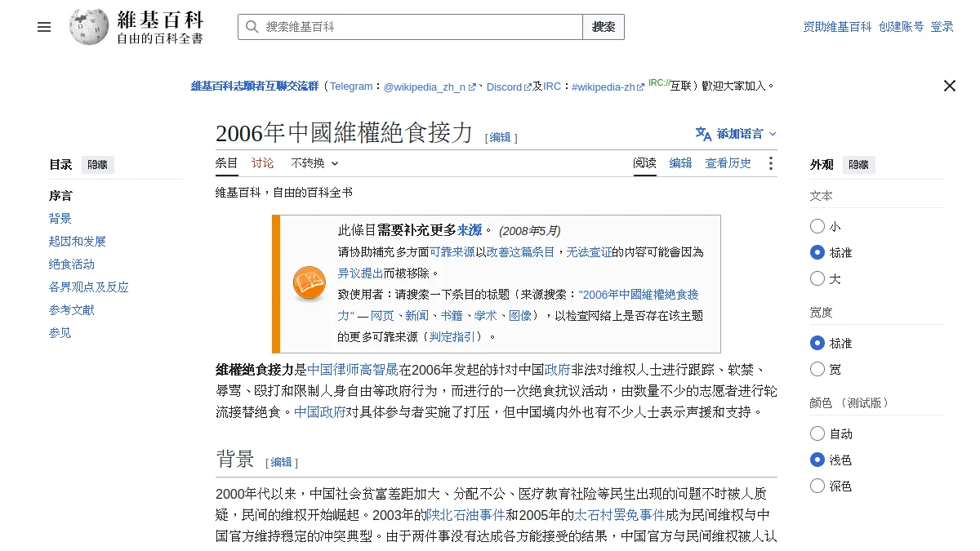This screenshot has width=980, height=551.
Task: Click the Wikipedia globe logo
Action: coord(89,27)
